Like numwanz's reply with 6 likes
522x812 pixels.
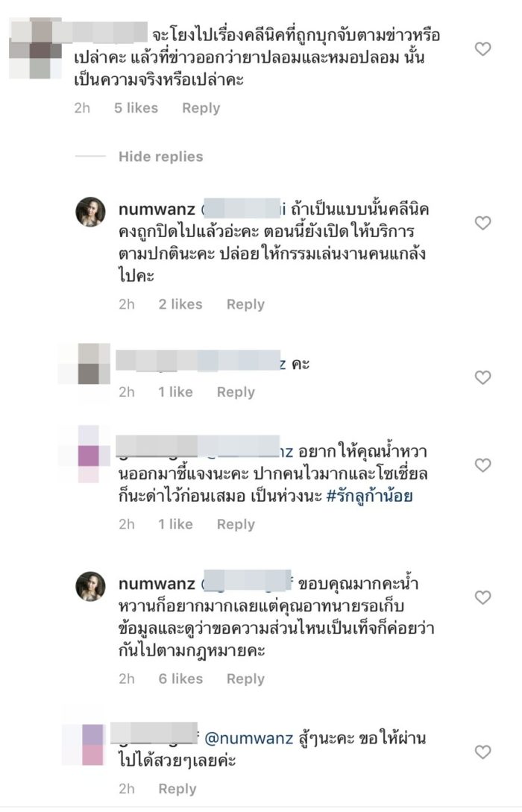click(482, 597)
